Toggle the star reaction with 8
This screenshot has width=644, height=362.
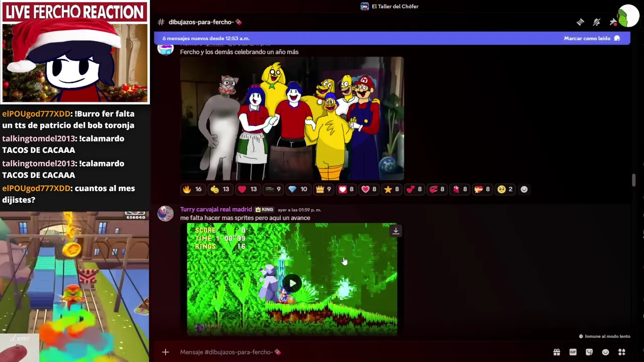(x=391, y=189)
